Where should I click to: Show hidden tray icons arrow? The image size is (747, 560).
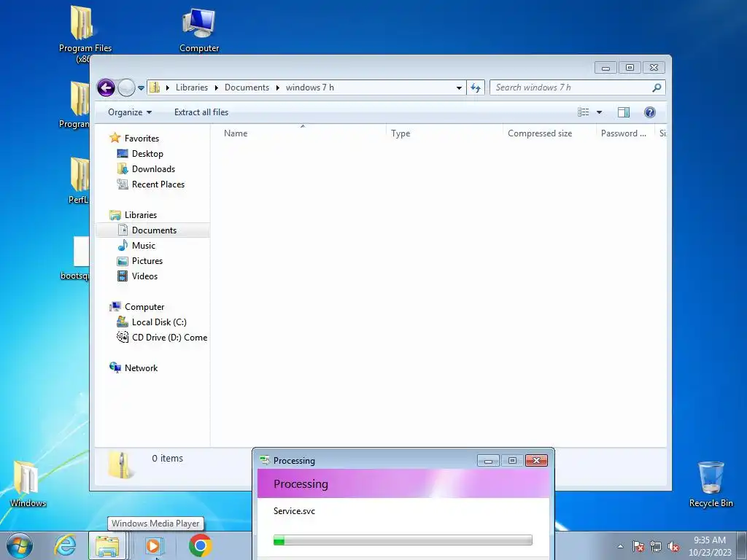tap(620, 546)
